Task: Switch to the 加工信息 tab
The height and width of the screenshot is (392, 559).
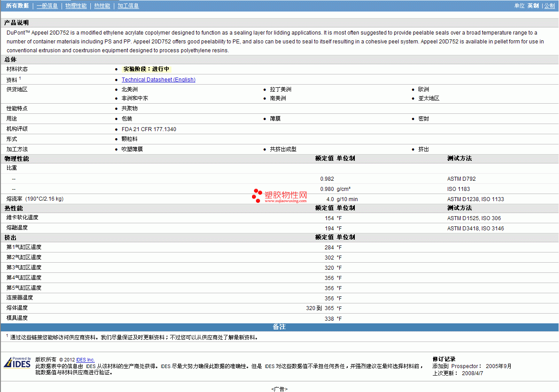Action: (128, 6)
